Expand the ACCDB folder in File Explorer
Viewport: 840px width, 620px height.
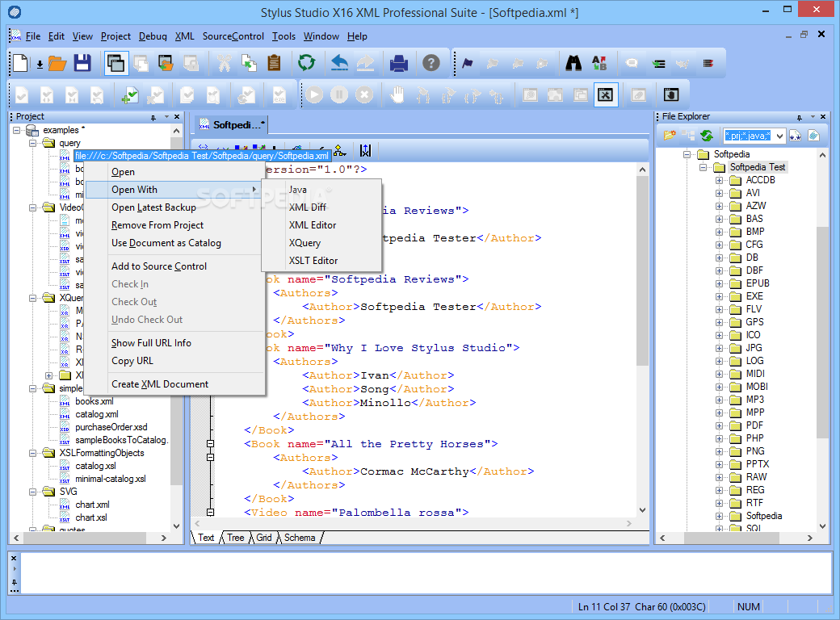click(x=719, y=180)
